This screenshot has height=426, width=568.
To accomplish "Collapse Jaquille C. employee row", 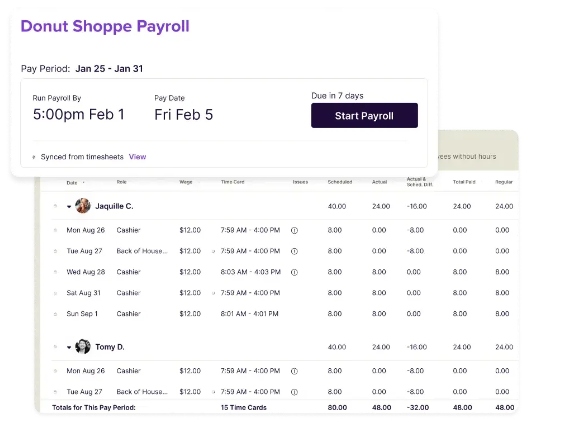I will (69, 206).
